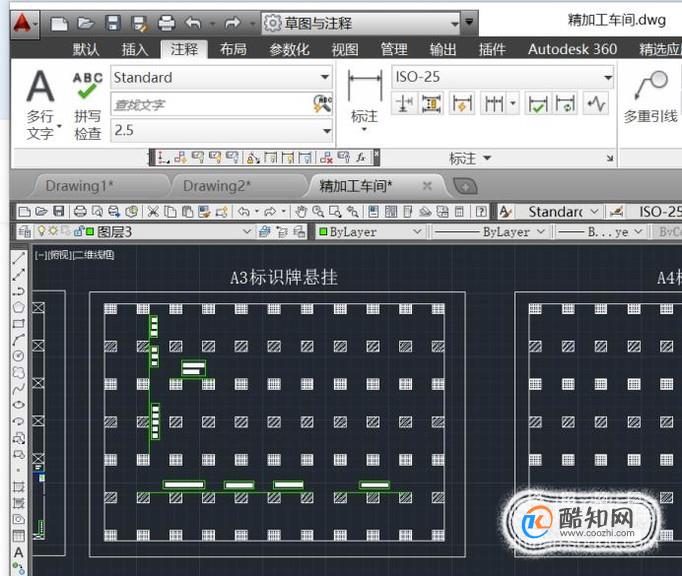Switch to 布局 ribbon tab
The image size is (682, 576).
coord(233,49)
